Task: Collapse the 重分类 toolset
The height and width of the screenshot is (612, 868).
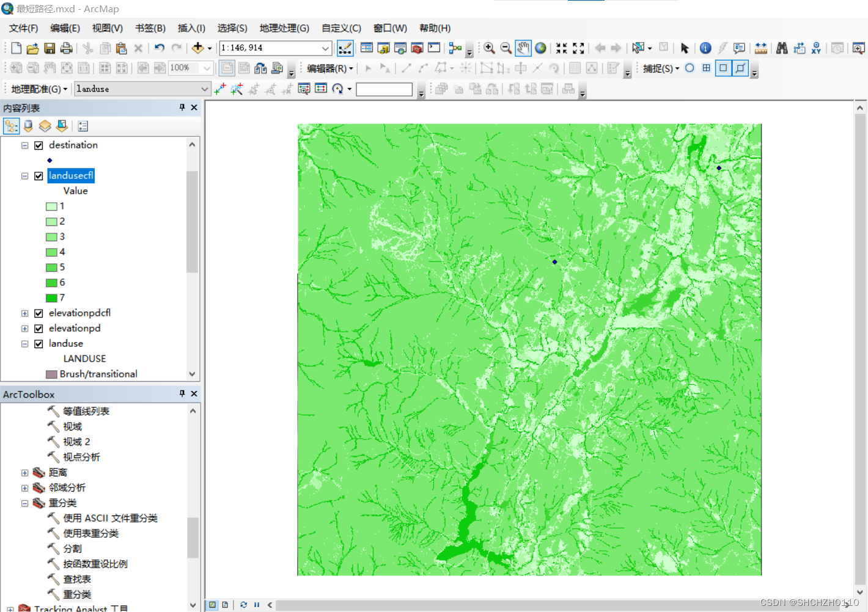Action: pyautogui.click(x=24, y=503)
